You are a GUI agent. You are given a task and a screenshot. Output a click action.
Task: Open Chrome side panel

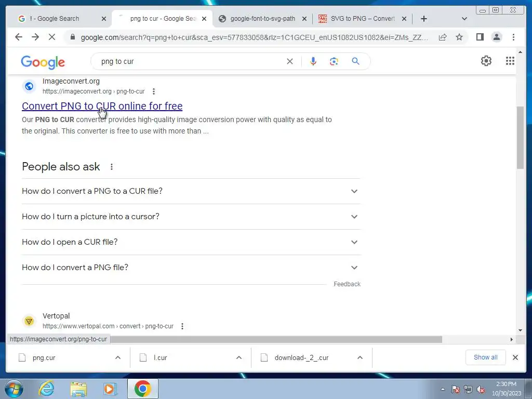coord(480,37)
